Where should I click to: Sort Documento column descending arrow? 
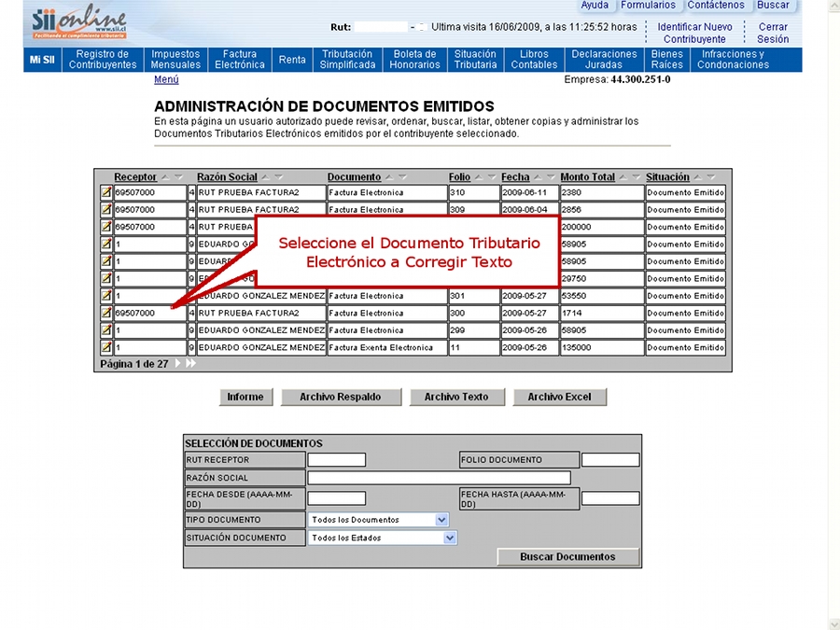402,176
